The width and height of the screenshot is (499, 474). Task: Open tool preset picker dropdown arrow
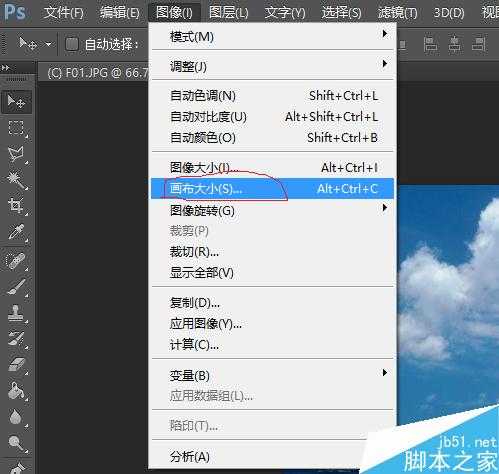click(x=49, y=44)
